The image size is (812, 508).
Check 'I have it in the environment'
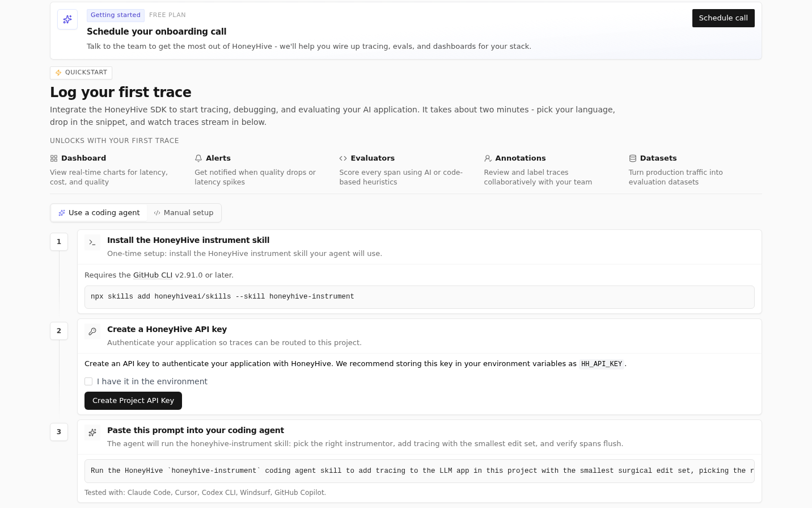pyautogui.click(x=88, y=381)
